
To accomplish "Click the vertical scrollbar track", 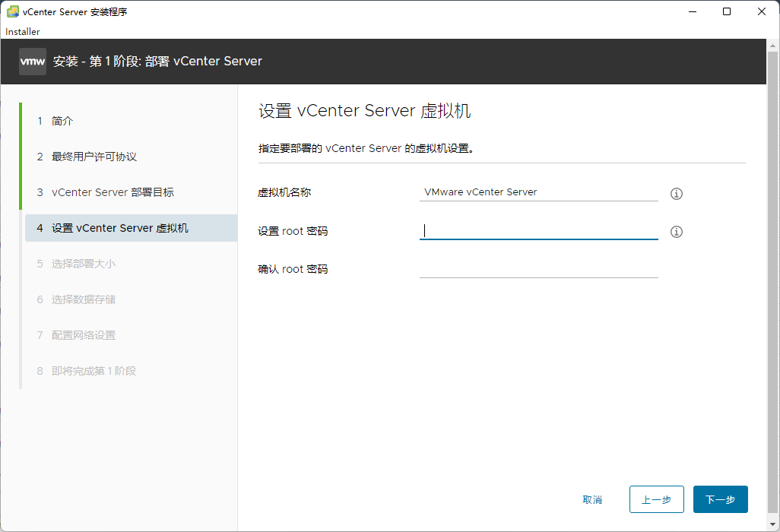I will 772,284.
